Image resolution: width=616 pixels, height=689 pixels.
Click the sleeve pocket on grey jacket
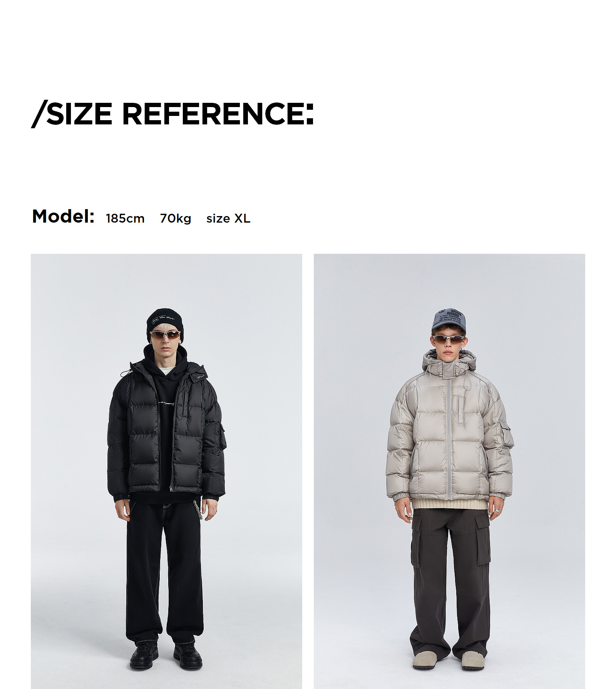pos(506,434)
